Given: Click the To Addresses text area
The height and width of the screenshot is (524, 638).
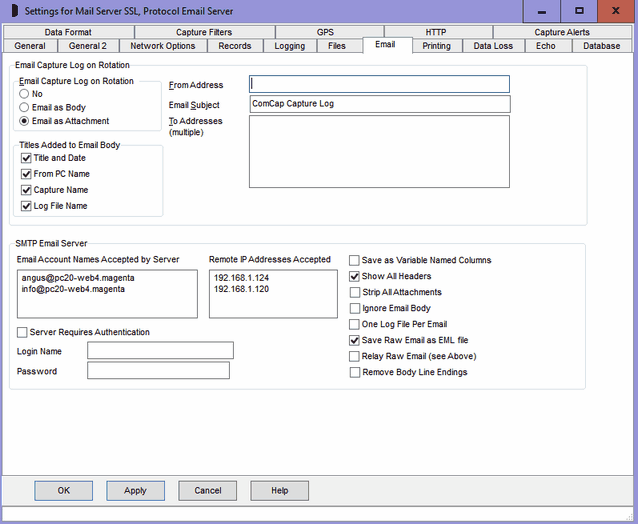Looking at the screenshot, I should [379, 152].
